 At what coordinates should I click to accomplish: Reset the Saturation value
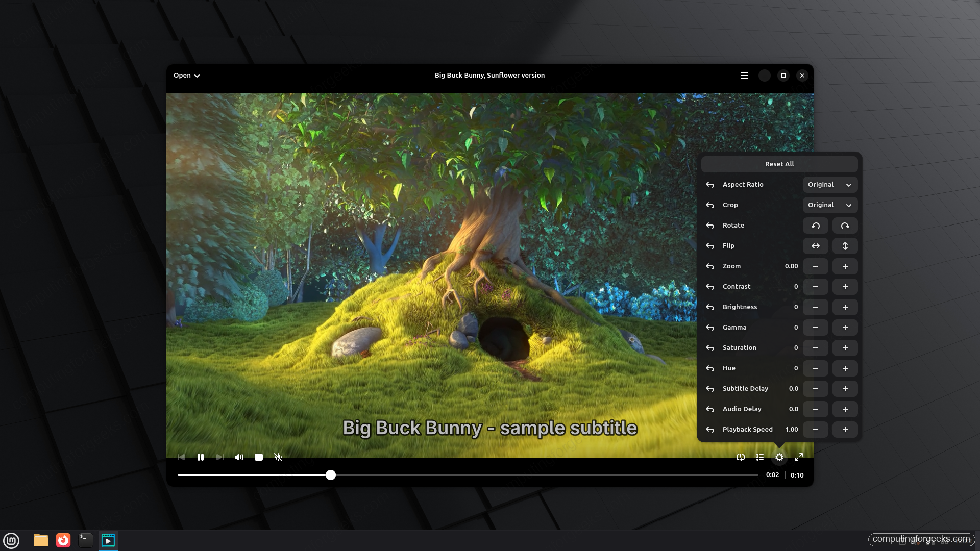coord(710,348)
